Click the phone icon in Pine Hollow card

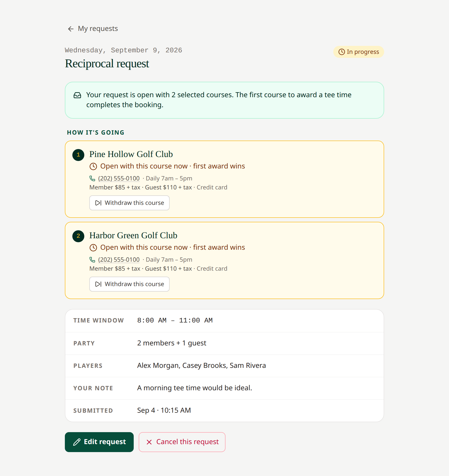point(92,178)
